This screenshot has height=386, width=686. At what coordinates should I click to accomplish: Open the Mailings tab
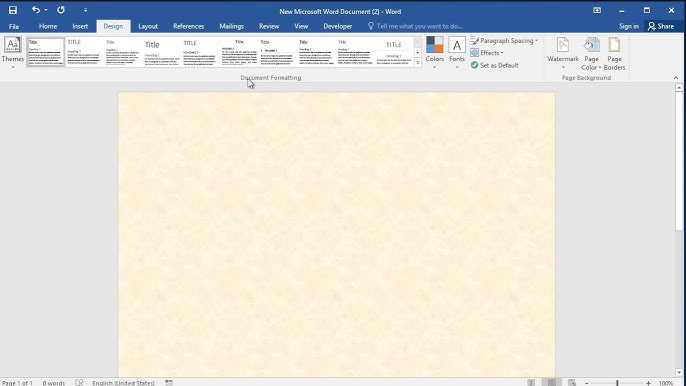[x=231, y=26]
